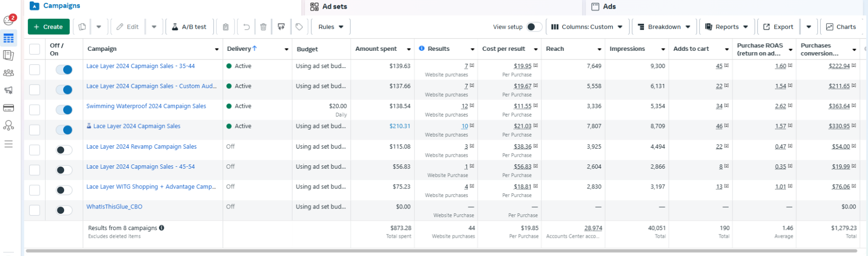Screen dimensions: 868x256
Task: Open the Columns: Custom dropdown
Action: tap(586, 27)
